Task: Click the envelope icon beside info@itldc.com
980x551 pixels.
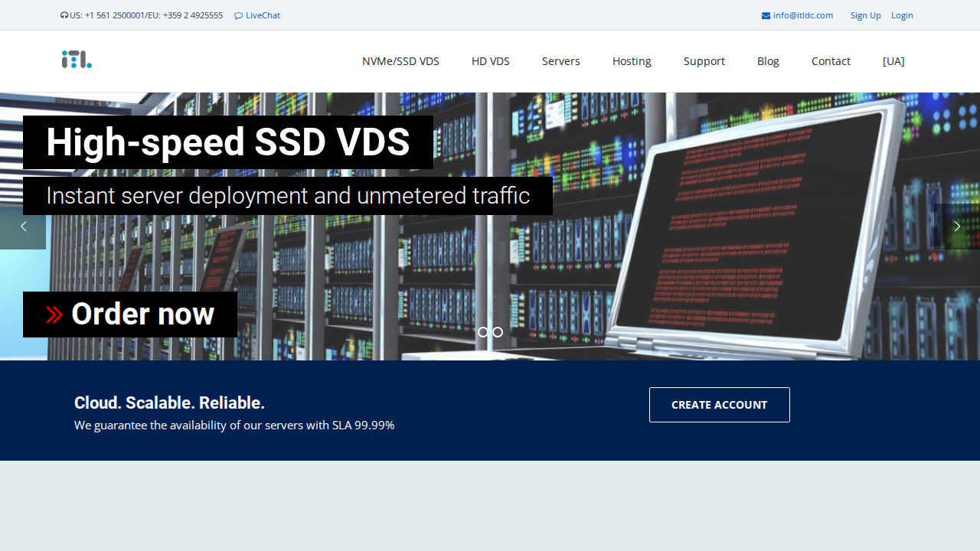Action: pos(766,15)
